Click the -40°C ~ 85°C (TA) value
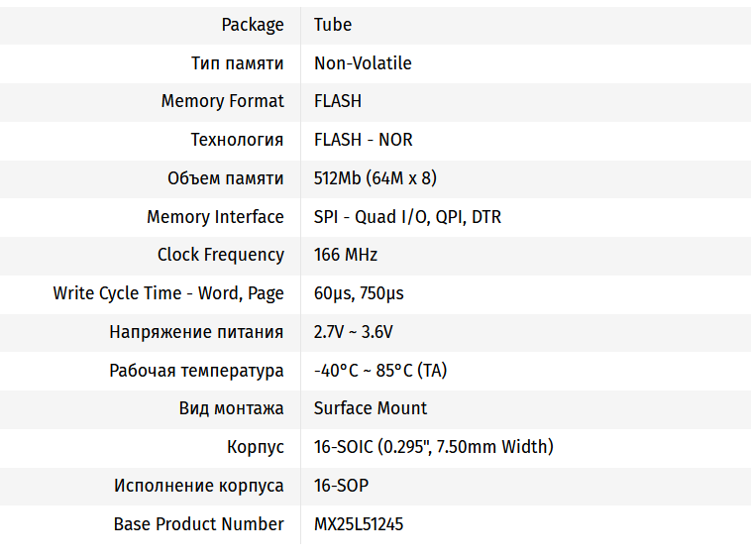This screenshot has height=560, width=751. (380, 371)
